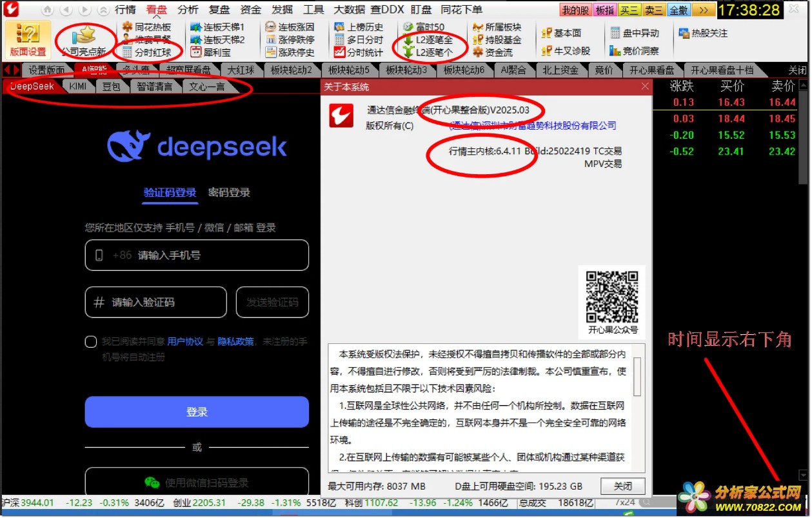Viewport: 812px width, 518px height.
Task: Open the 公司亮点新 toolbar icon
Action: coord(84,40)
